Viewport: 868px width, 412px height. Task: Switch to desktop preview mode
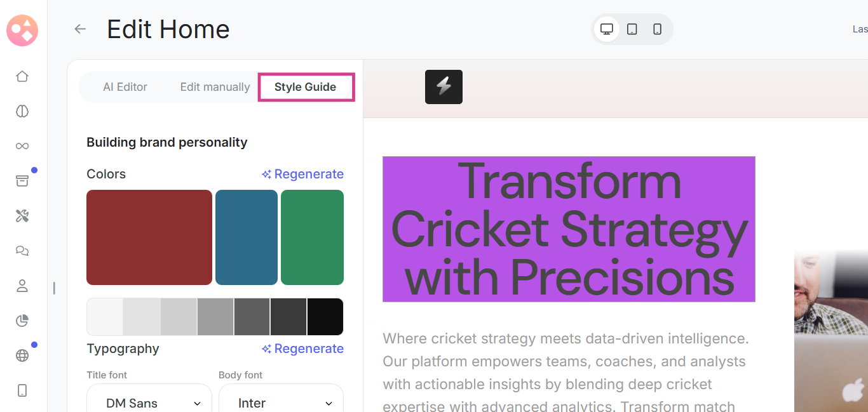(x=607, y=29)
